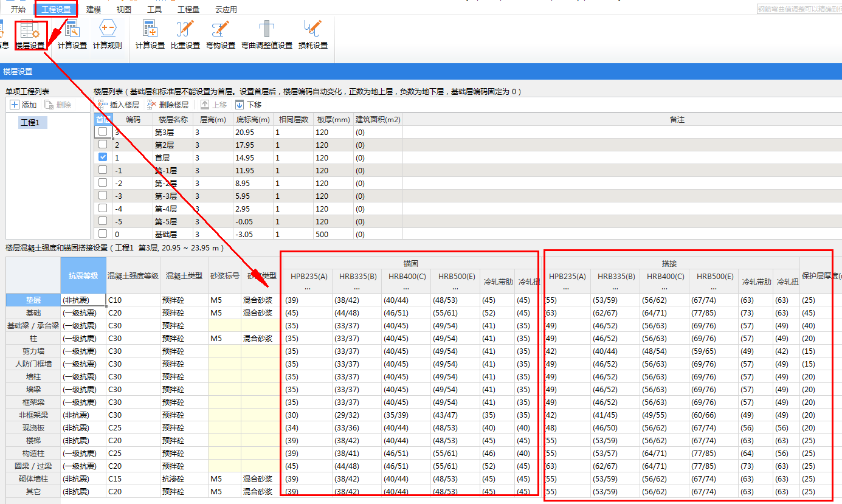842x504 pixels.
Task: Switch to the 建模 ribbon tab
Action: tap(94, 9)
